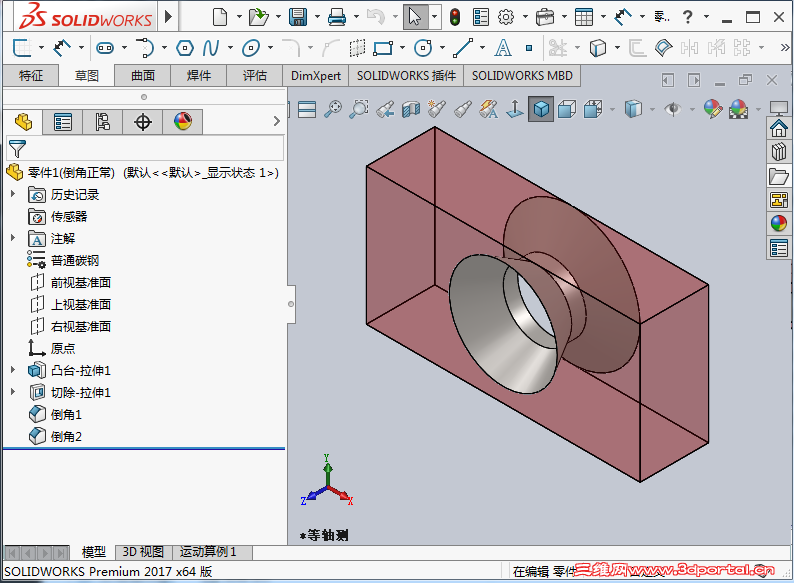Print the document icon
Image resolution: width=794 pixels, height=583 pixels.
tap(337, 17)
